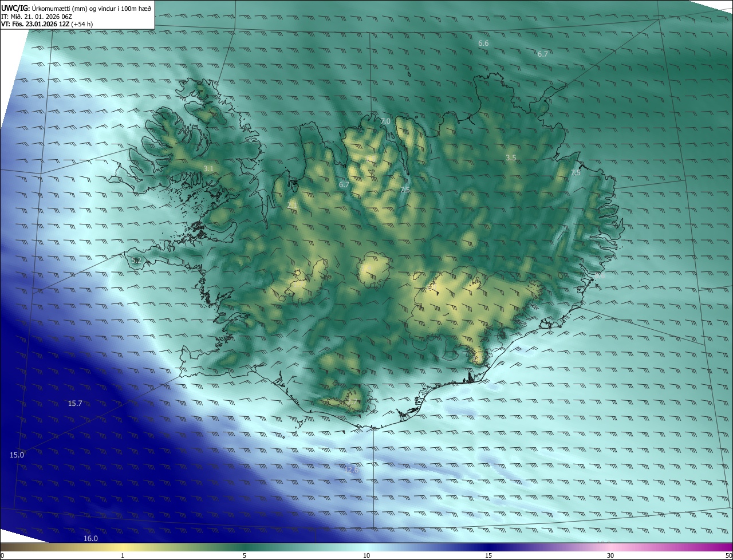Click the '1' tick on the color scale
733x560 pixels.
(123, 556)
